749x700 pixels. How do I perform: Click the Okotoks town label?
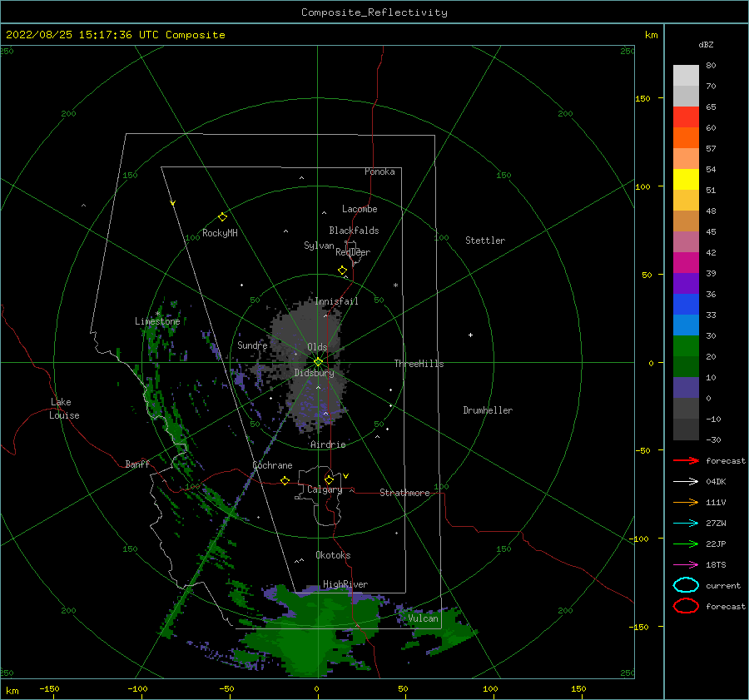coord(333,555)
